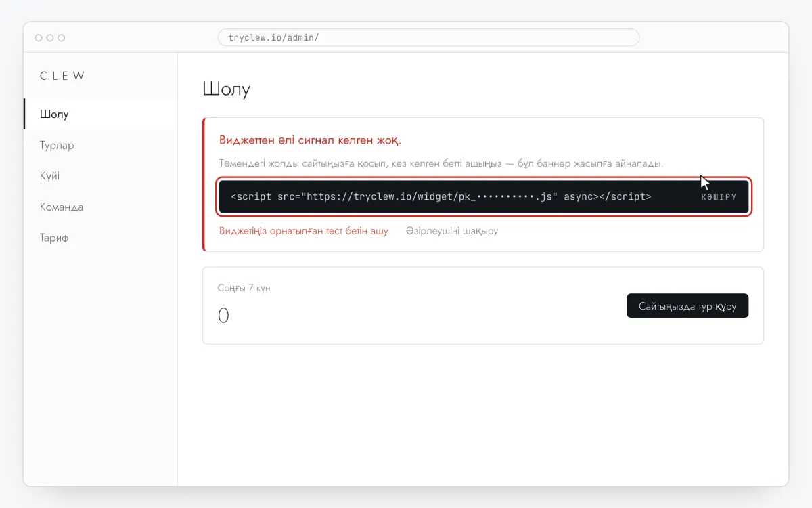This screenshot has height=508, width=812.
Task: Click the Соңғы 7 күн label
Action: pos(244,288)
